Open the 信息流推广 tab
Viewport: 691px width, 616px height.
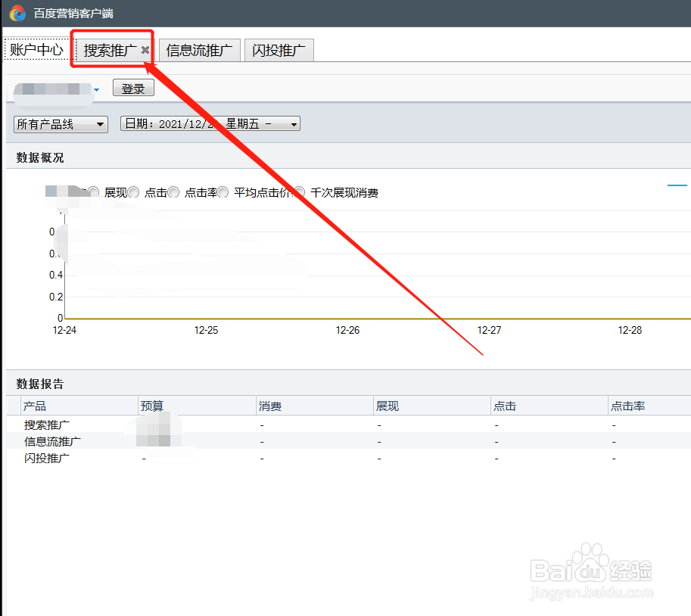[x=199, y=50]
